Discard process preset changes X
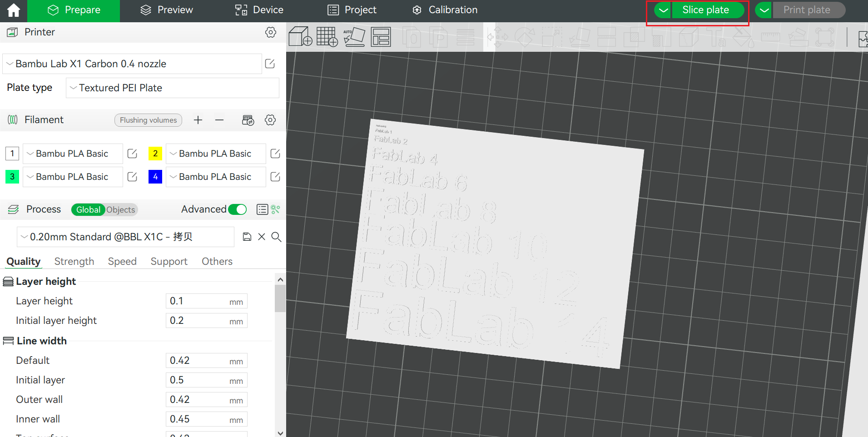This screenshot has height=437, width=868. (262, 237)
